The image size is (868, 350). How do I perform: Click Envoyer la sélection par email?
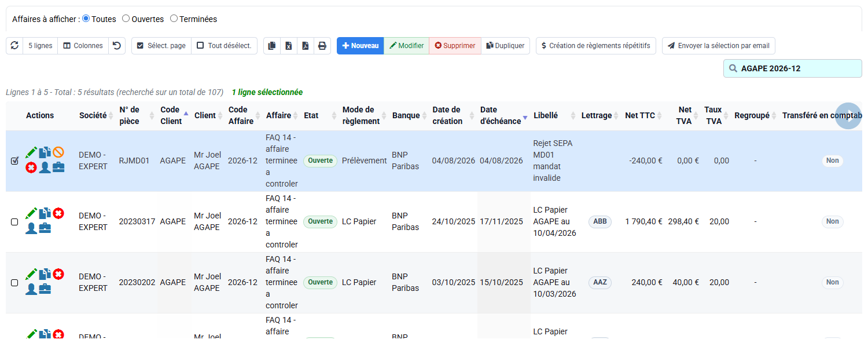[719, 46]
